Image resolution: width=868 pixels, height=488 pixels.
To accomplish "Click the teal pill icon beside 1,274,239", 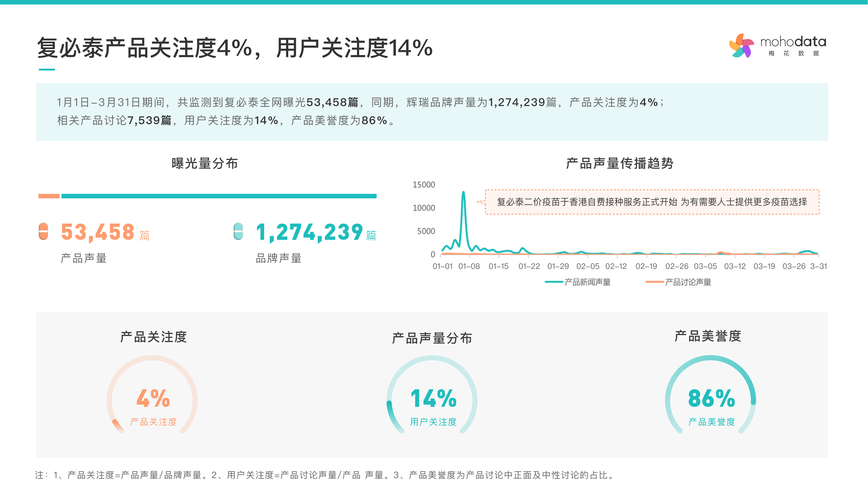I will (x=238, y=231).
